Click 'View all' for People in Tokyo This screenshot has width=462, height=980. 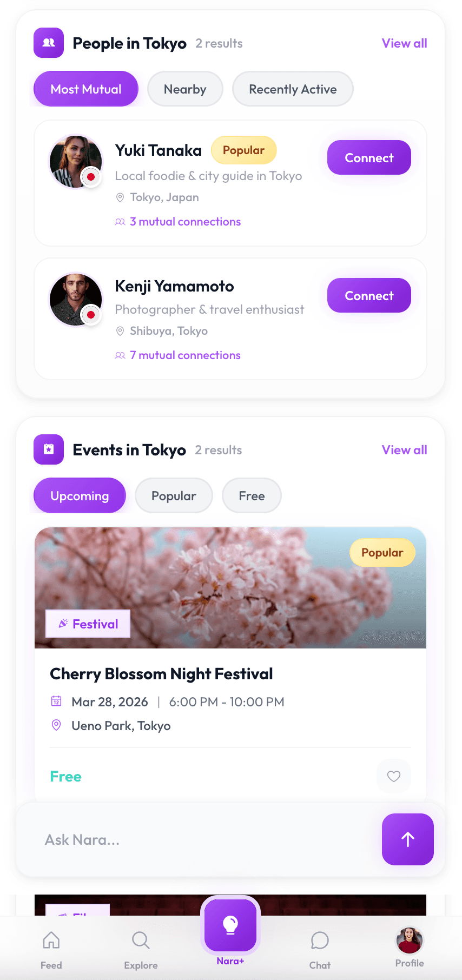coord(404,43)
